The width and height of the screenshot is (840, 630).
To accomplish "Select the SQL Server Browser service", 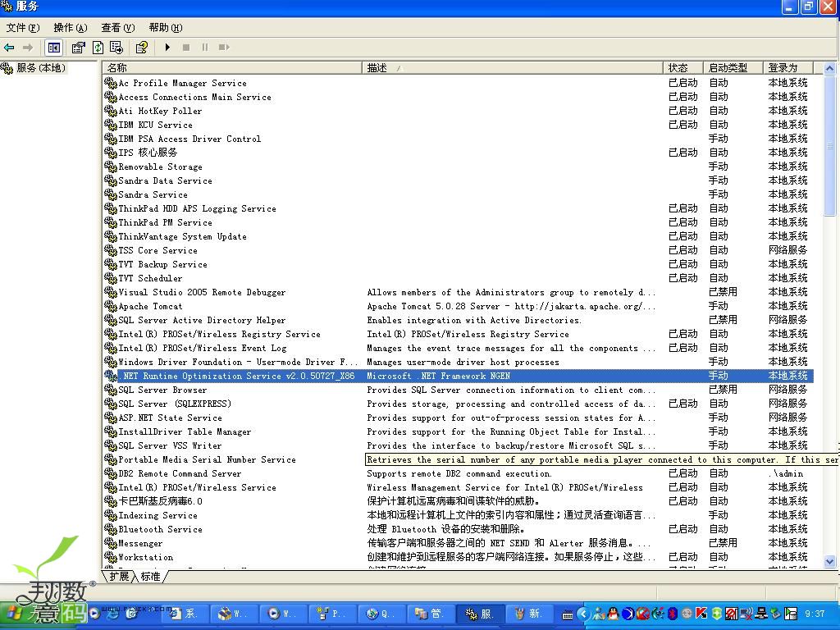I will [459, 390].
